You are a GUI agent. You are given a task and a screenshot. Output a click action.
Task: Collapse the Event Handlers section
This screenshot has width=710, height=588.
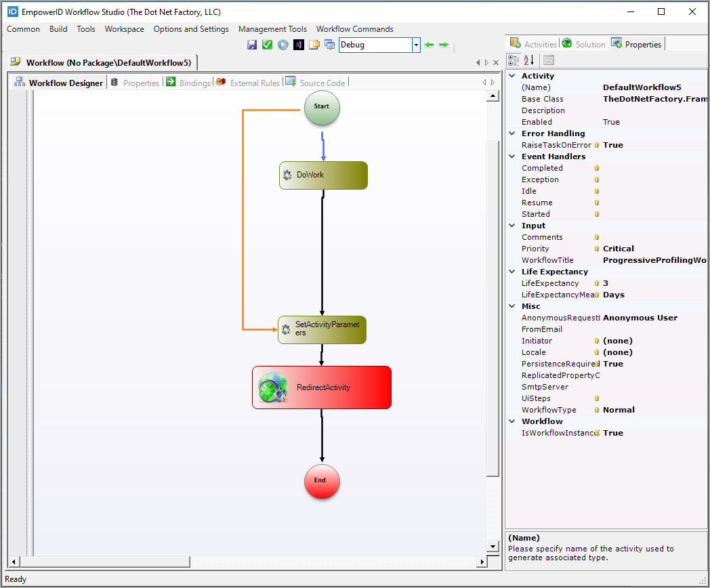click(x=512, y=156)
